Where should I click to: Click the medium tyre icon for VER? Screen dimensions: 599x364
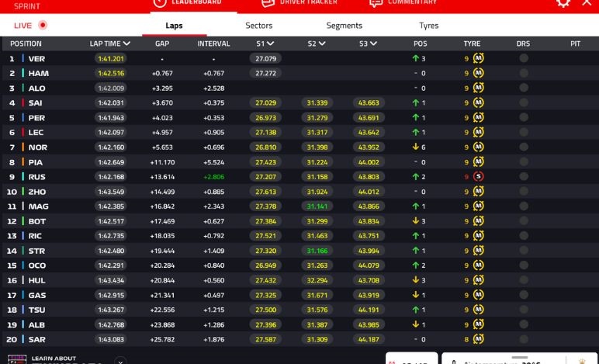pos(479,59)
